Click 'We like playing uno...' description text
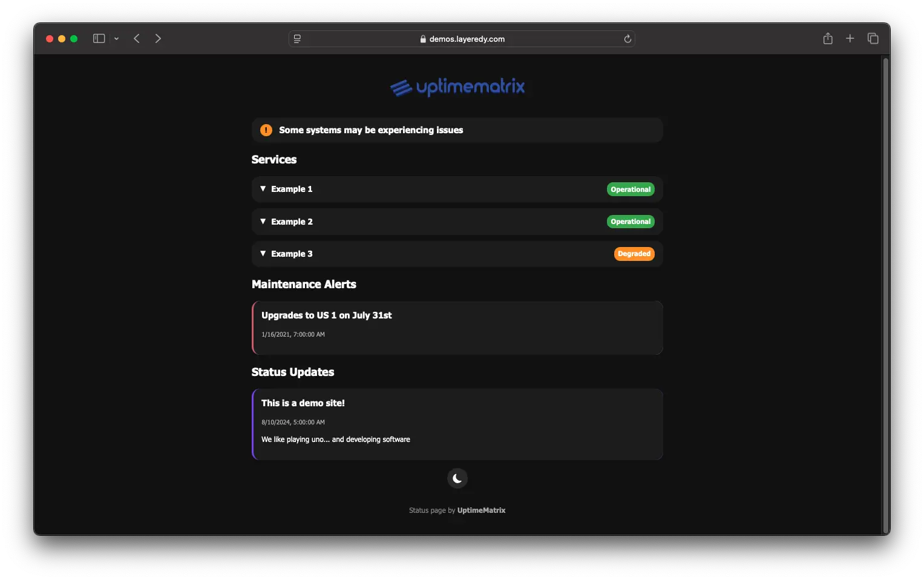The height and width of the screenshot is (580, 924). [x=336, y=440]
